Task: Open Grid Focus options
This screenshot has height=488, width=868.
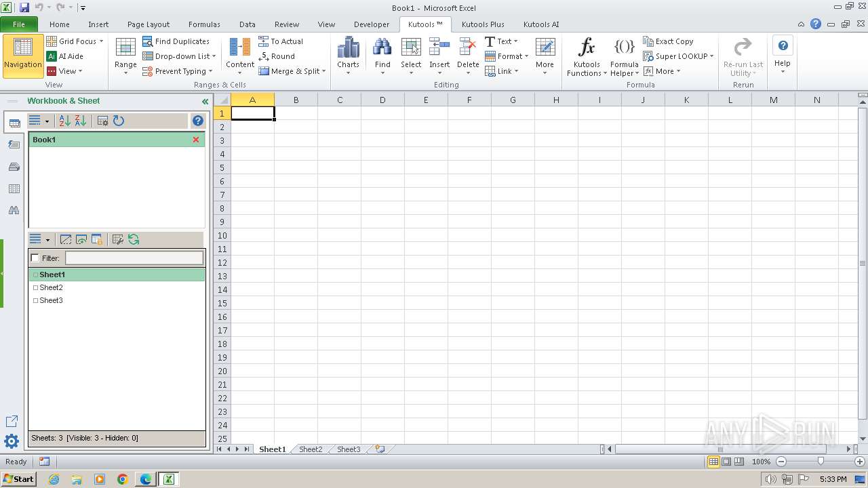Action: coord(75,41)
